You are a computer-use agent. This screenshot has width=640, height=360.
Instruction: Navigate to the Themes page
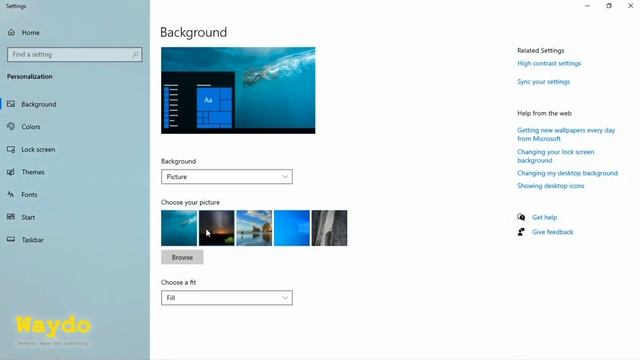[x=33, y=172]
